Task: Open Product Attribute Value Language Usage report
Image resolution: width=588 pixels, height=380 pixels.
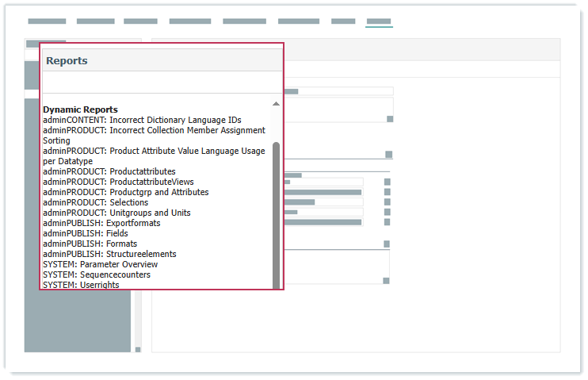Action: (x=154, y=151)
